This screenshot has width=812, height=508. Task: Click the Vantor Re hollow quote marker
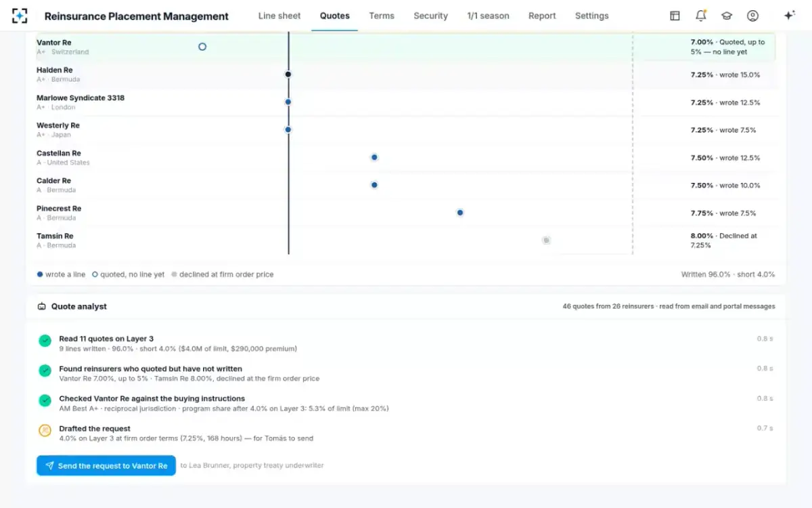(x=202, y=47)
